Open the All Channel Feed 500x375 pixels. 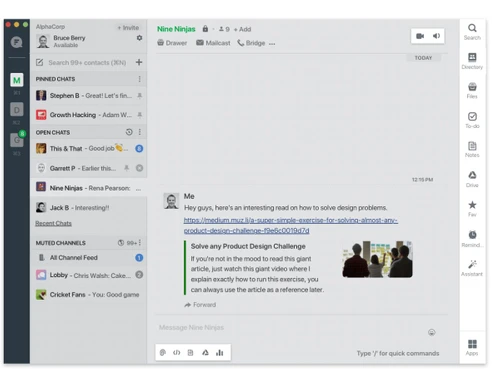click(89, 258)
